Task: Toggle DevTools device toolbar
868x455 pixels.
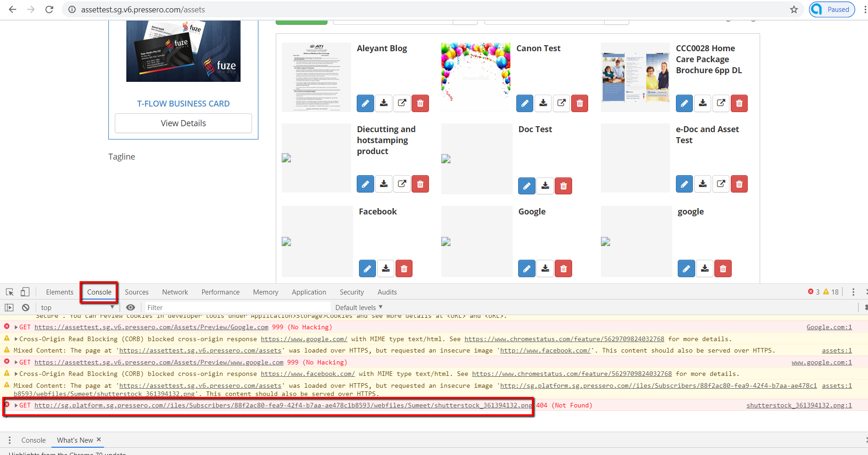Action: 25,292
